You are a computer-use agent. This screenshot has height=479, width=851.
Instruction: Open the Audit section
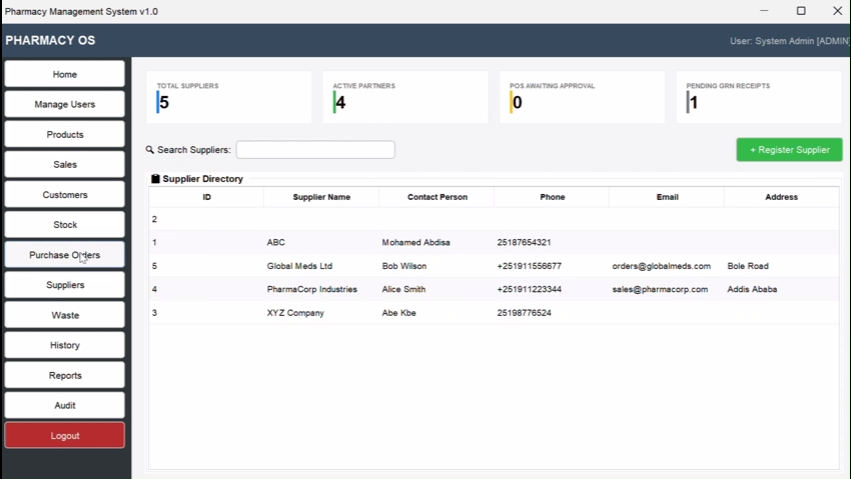tap(65, 405)
